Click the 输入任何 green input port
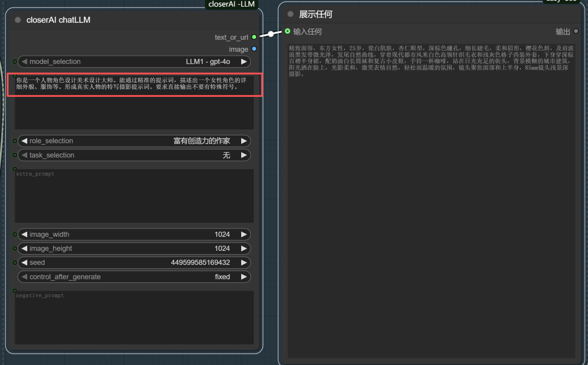The image size is (588, 365). pyautogui.click(x=287, y=31)
